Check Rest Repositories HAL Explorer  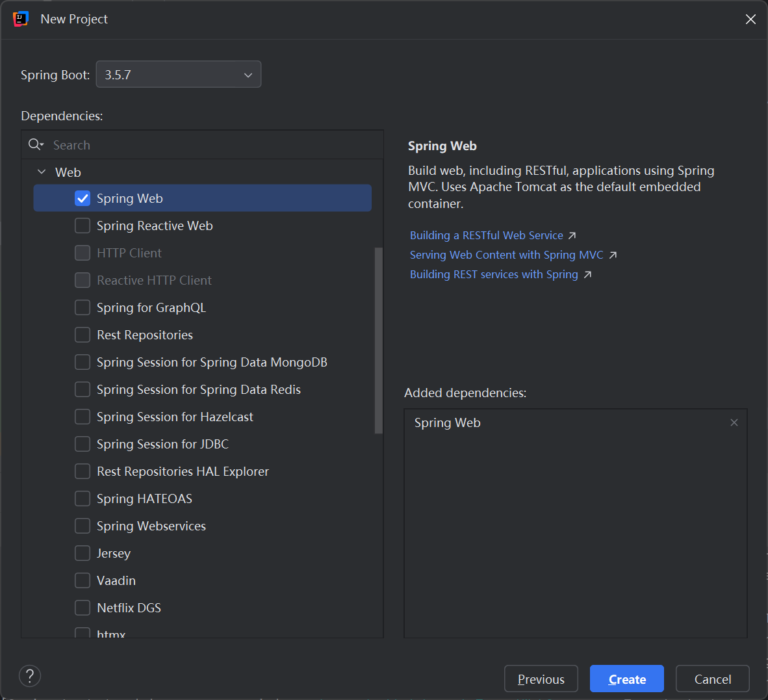(x=83, y=471)
